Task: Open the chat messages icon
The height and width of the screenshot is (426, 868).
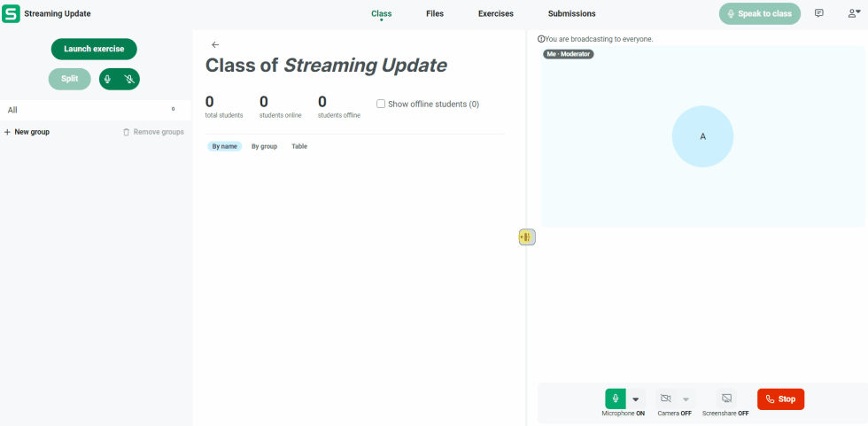Action: (x=818, y=13)
